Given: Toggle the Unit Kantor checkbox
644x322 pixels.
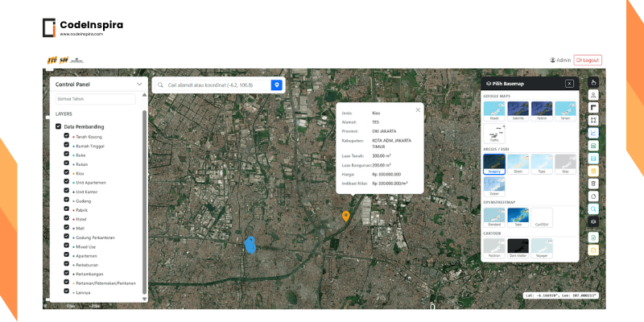Looking at the screenshot, I should tap(67, 191).
